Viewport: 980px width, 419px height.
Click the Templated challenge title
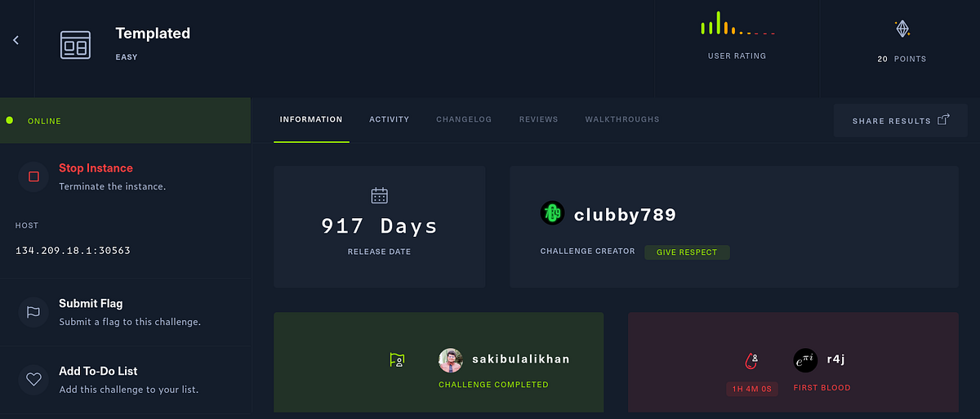tap(153, 33)
